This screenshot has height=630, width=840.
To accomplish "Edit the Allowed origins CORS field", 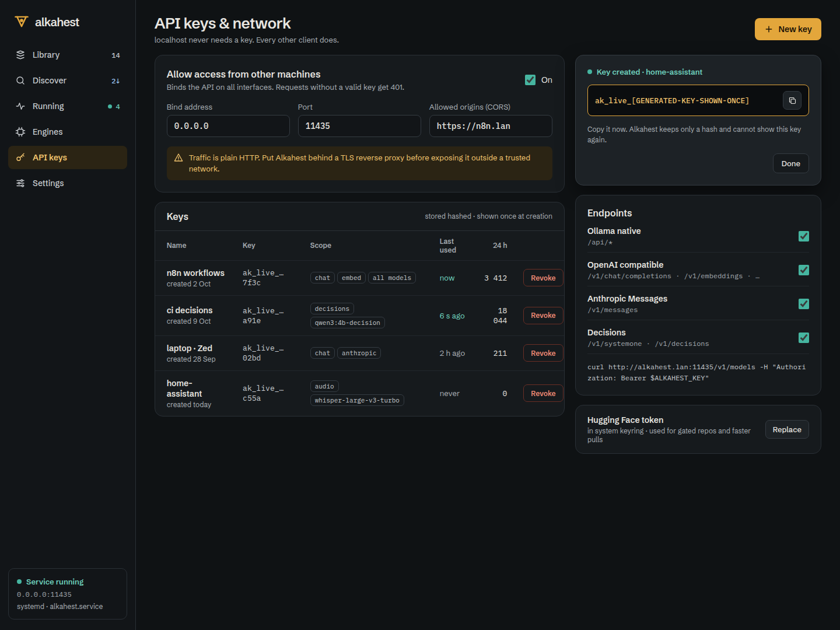I will coord(491,126).
